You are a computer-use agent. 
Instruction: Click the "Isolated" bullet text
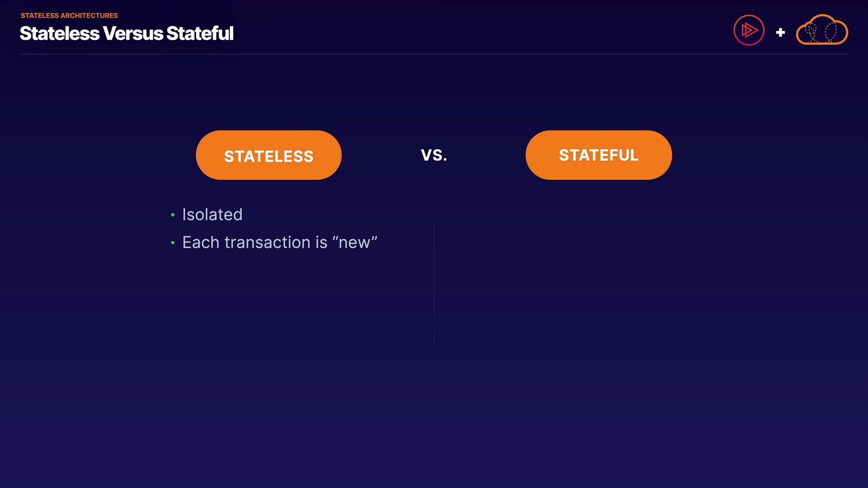pos(212,215)
